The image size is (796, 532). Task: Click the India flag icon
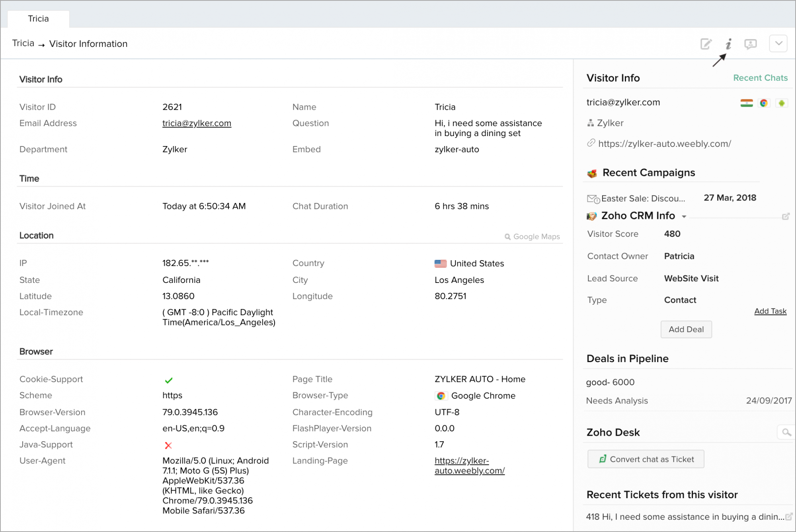[x=746, y=103]
